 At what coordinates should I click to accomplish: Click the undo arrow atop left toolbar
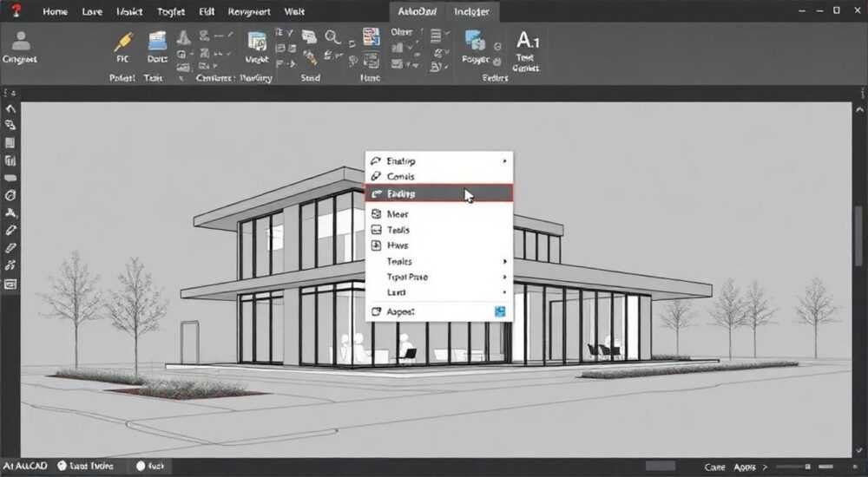pyautogui.click(x=10, y=108)
